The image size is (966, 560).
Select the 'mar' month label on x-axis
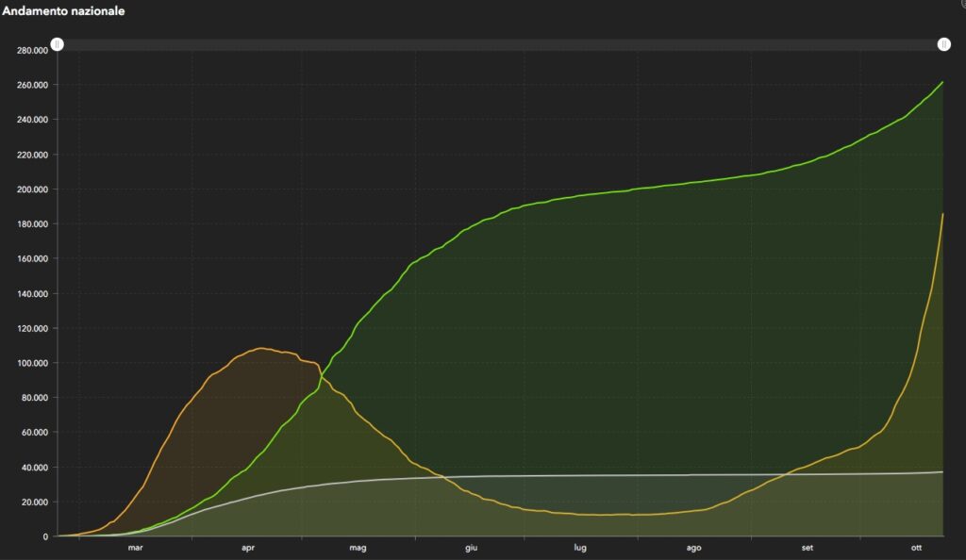136,547
